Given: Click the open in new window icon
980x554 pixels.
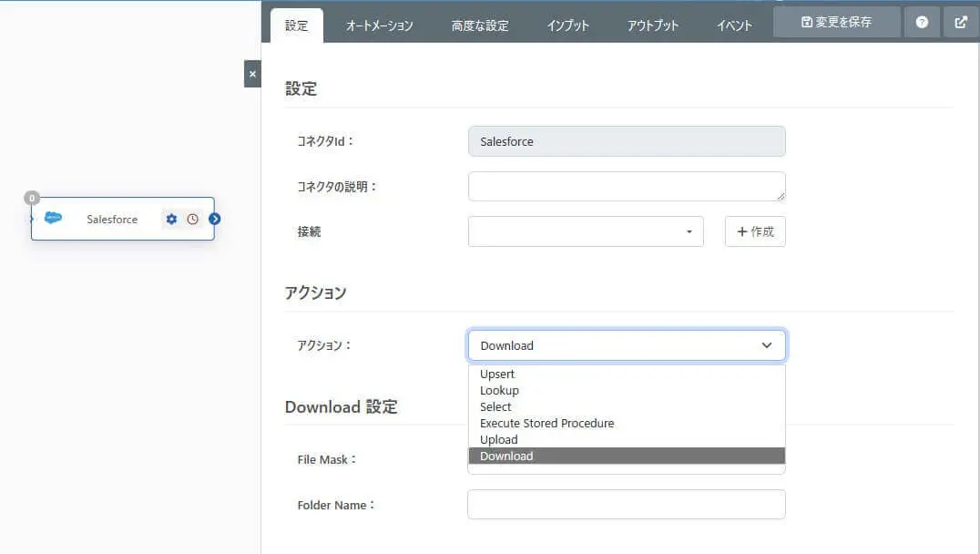Looking at the screenshot, I should 961,22.
